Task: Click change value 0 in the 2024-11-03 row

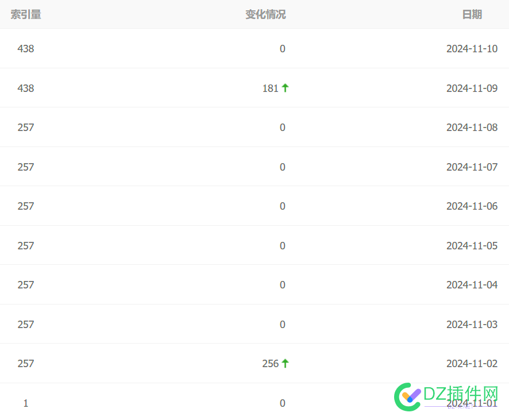Action: click(x=283, y=324)
